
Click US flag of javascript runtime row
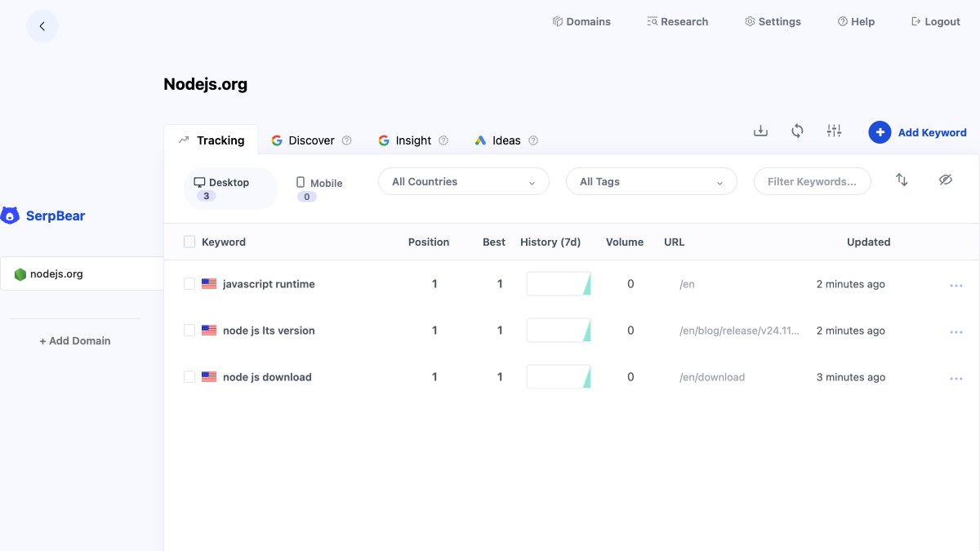pyautogui.click(x=209, y=284)
